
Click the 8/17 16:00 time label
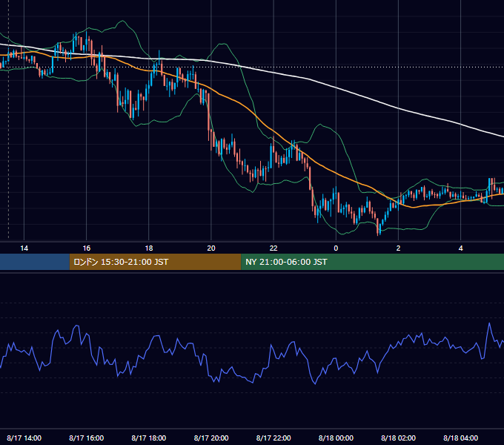pos(87,438)
